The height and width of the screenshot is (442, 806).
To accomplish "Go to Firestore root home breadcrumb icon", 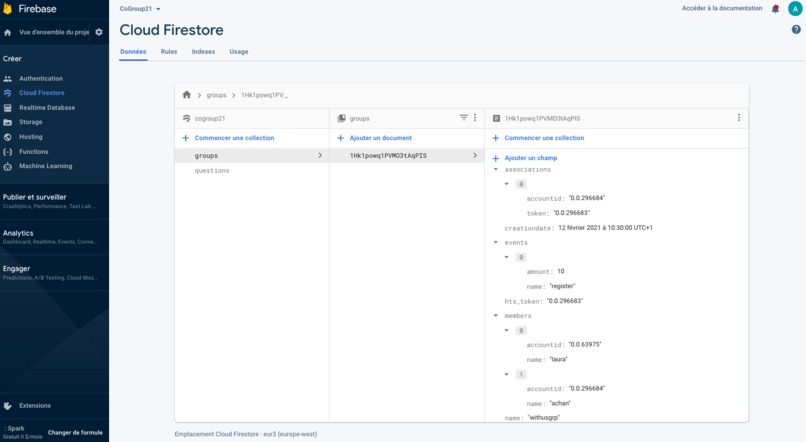I will pos(187,95).
